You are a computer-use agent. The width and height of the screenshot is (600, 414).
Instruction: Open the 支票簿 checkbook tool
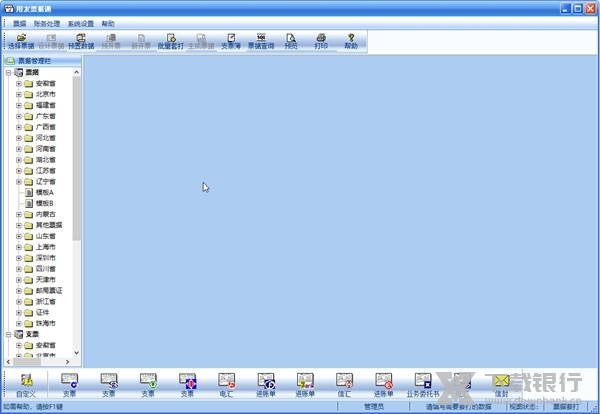click(x=231, y=41)
